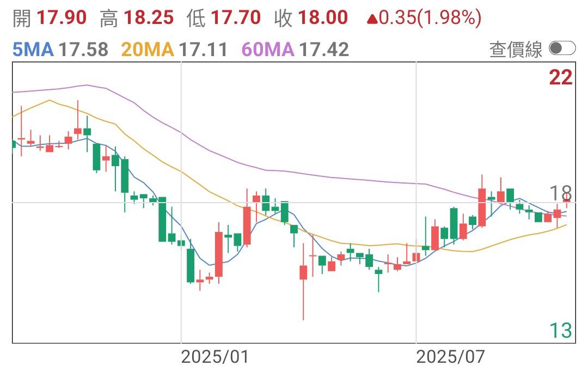The image size is (588, 390).
Task: Select the 5MA indicator label
Action: point(33,50)
